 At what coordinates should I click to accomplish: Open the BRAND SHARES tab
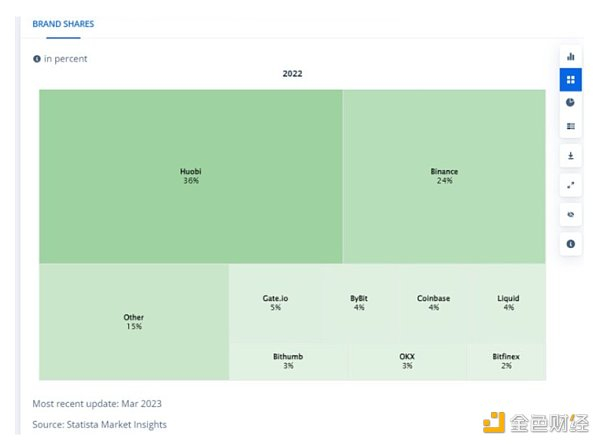click(63, 24)
